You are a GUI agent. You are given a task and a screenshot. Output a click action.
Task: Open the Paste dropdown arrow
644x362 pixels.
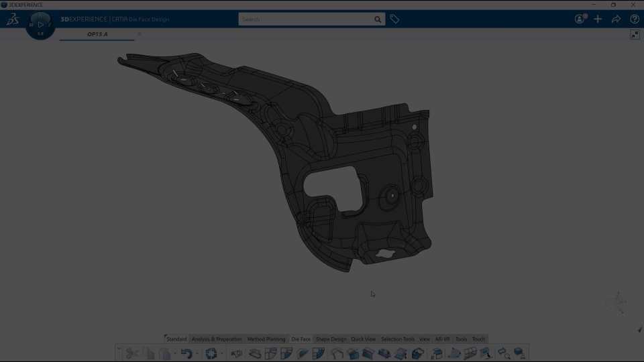175,353
